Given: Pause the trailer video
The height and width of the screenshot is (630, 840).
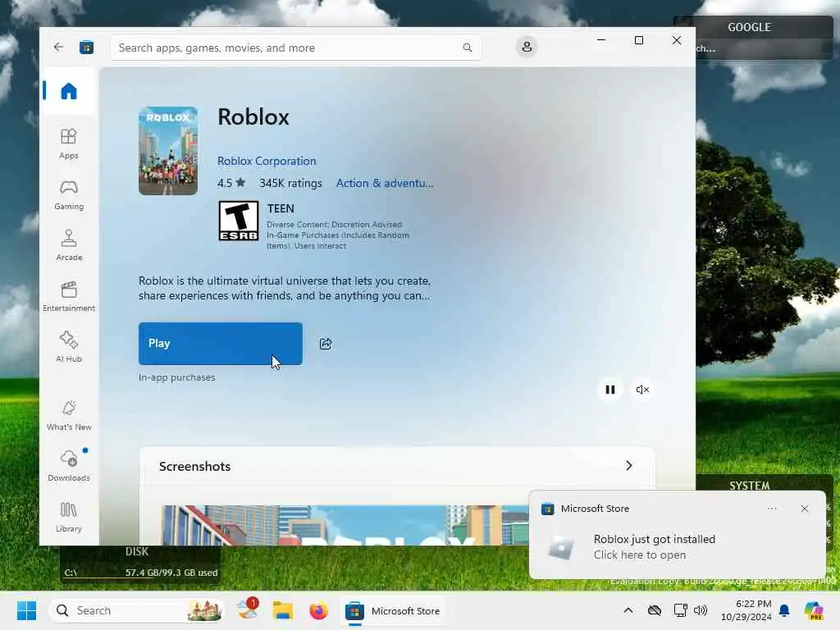Looking at the screenshot, I should point(610,390).
